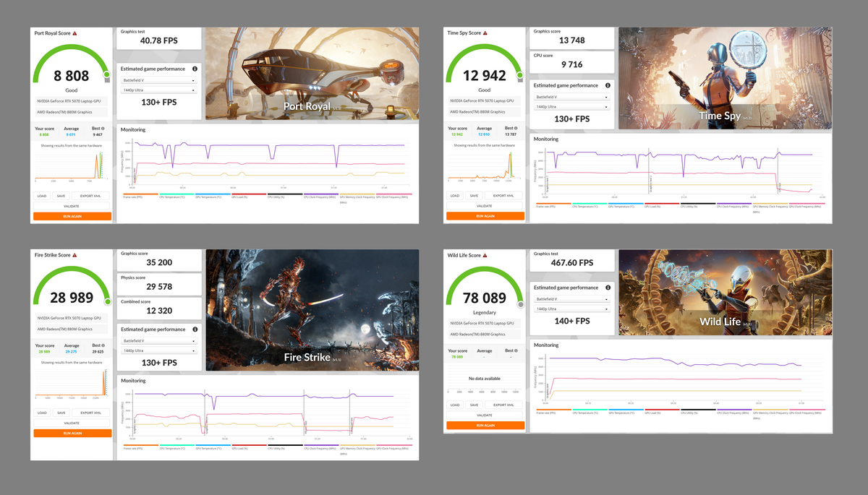Click the info icon next to Best in Port Royal
The image size is (868, 495).
(103, 129)
